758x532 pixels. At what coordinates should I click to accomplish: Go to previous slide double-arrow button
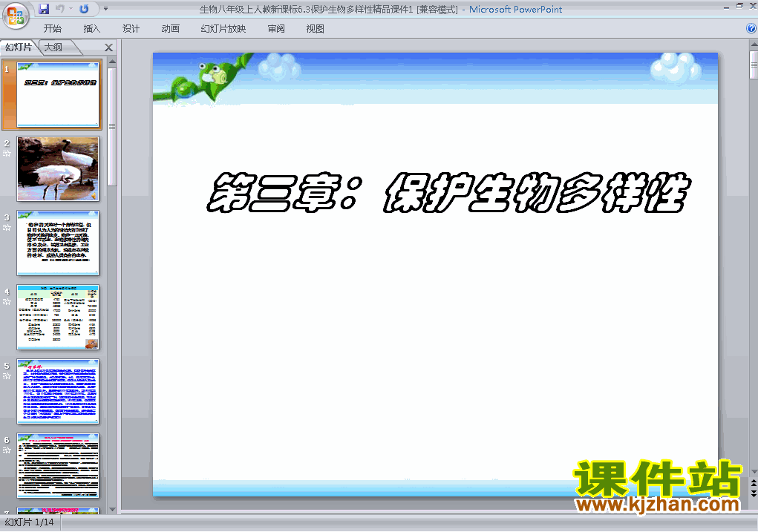(754, 483)
